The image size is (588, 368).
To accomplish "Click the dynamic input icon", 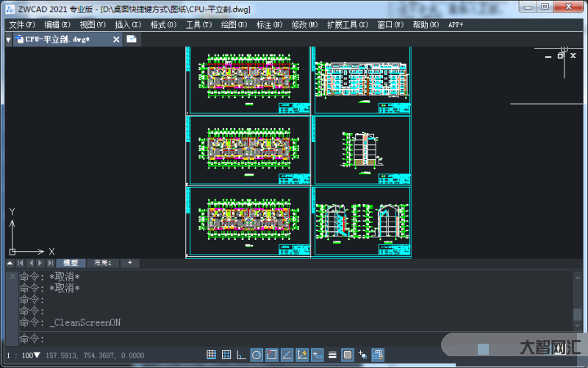I will click(318, 355).
